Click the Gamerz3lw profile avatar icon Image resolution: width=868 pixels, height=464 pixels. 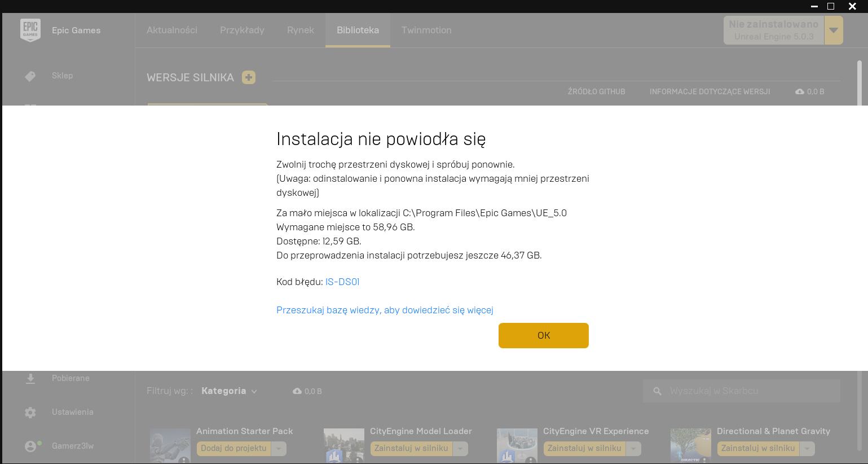30,446
